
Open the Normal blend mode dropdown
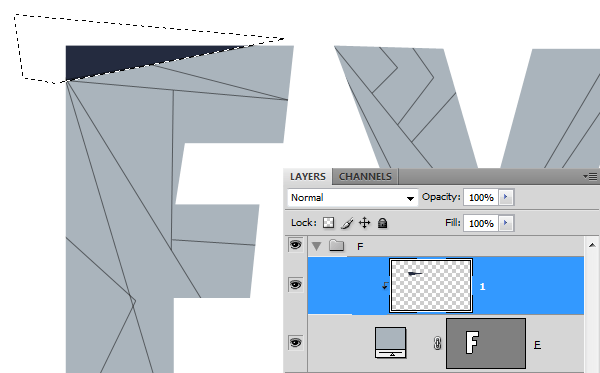(x=352, y=198)
